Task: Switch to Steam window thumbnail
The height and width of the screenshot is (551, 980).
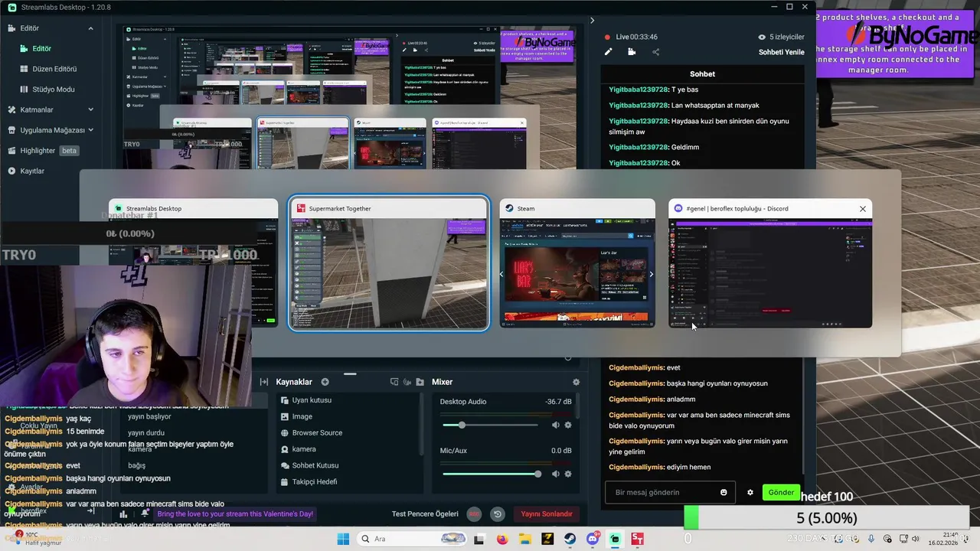Action: tap(577, 263)
